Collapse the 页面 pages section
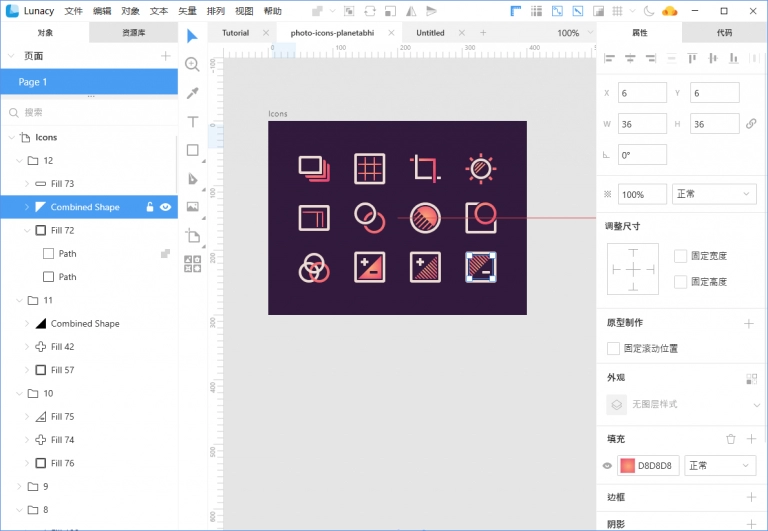768x531 pixels. (x=11, y=56)
